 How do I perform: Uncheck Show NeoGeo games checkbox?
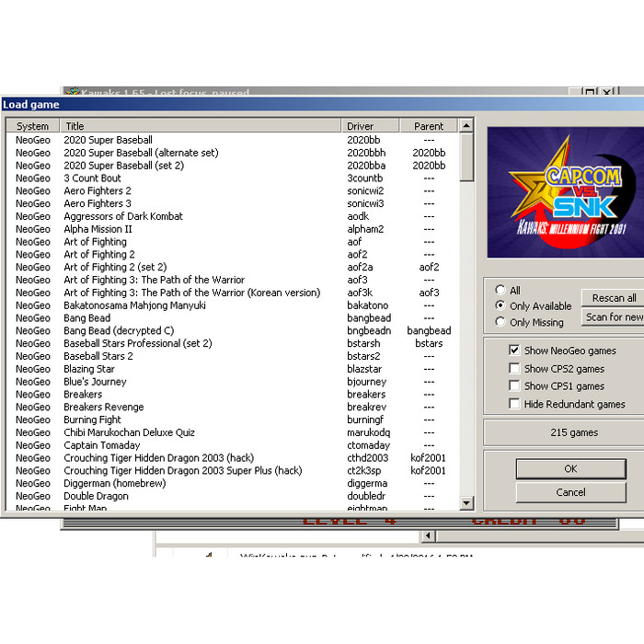click(x=514, y=351)
